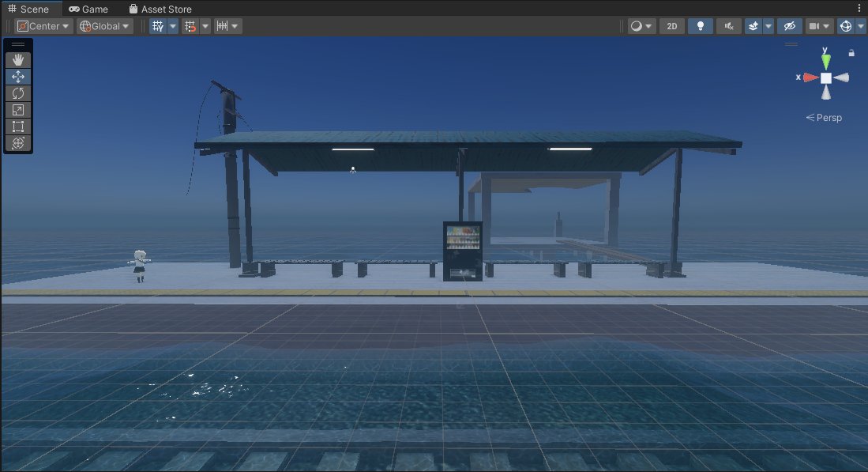Open the Scene view more options menu
The height and width of the screenshot is (472, 868).
(859, 9)
